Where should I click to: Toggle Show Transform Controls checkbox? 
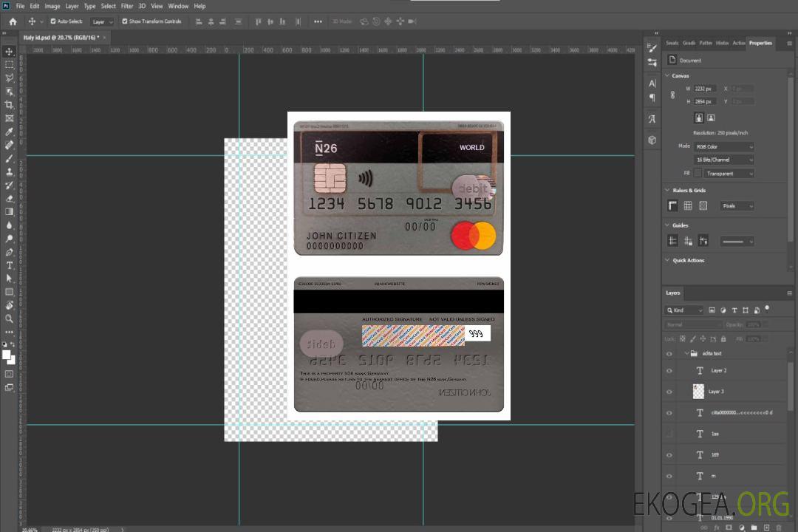tap(125, 21)
